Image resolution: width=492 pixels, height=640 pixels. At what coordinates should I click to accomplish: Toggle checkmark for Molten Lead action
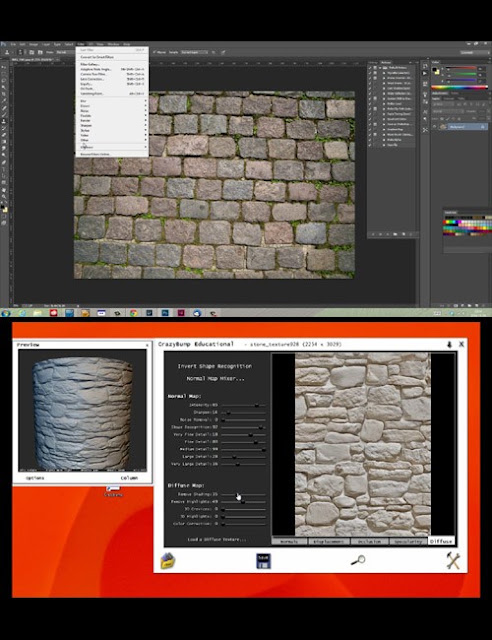tap(371, 104)
